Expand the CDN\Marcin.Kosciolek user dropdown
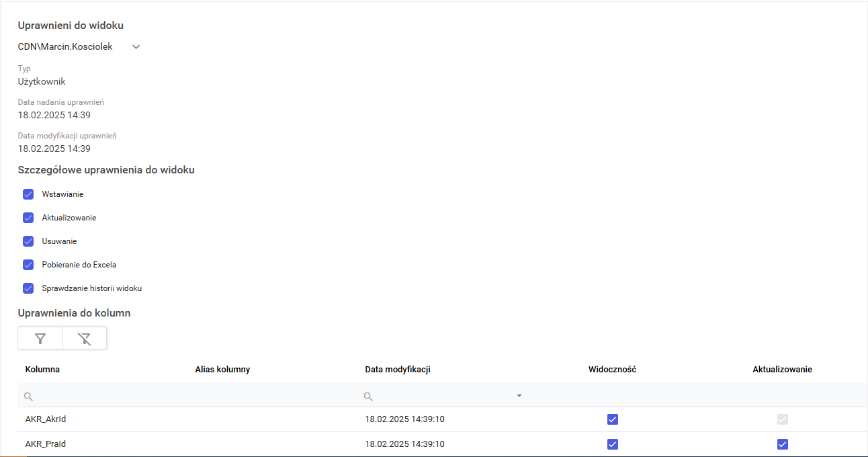868x457 pixels. [136, 47]
